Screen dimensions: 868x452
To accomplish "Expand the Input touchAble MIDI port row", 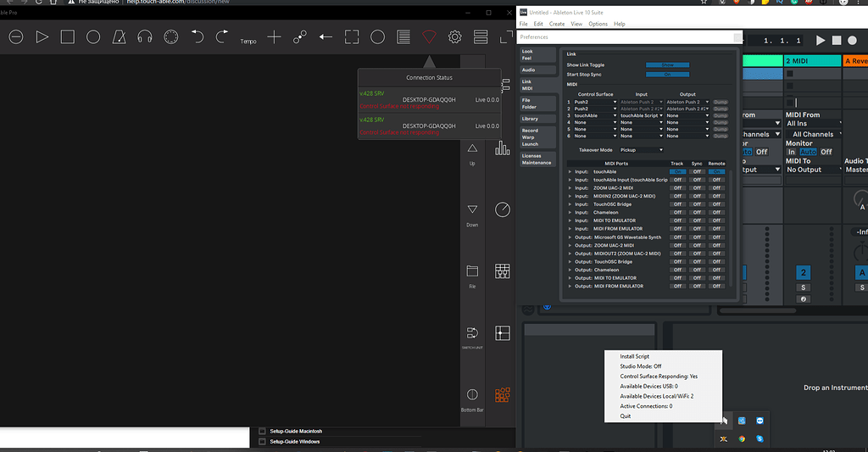I will 570,171.
